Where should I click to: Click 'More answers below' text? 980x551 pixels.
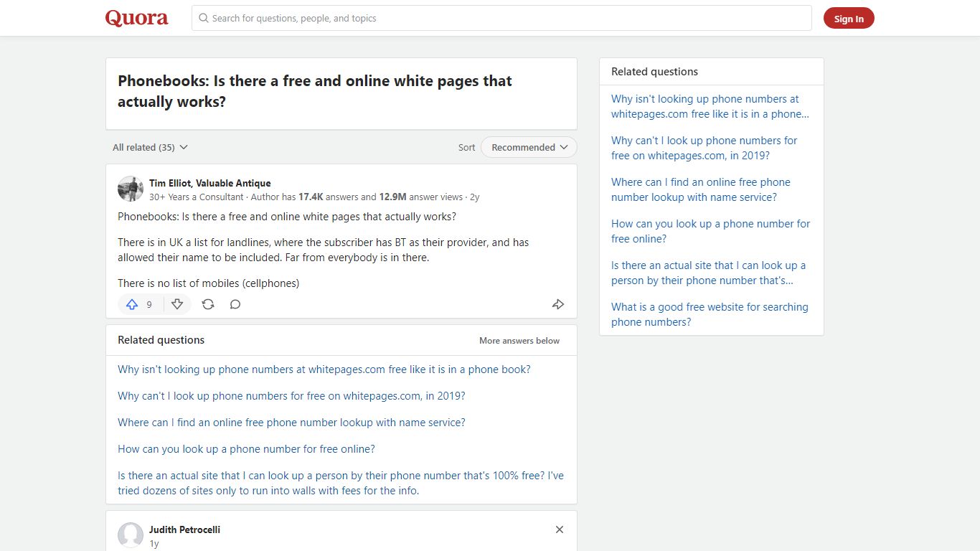[x=519, y=341]
